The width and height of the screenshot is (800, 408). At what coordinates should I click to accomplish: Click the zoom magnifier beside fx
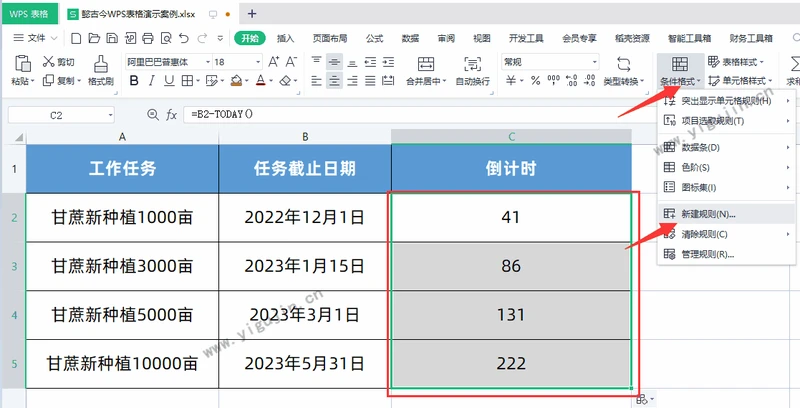[x=153, y=115]
